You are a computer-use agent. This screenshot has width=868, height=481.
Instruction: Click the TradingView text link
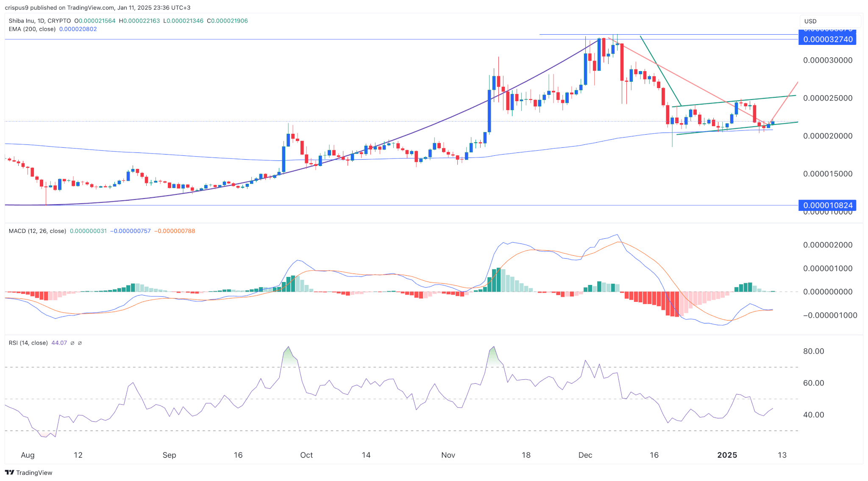pos(34,473)
